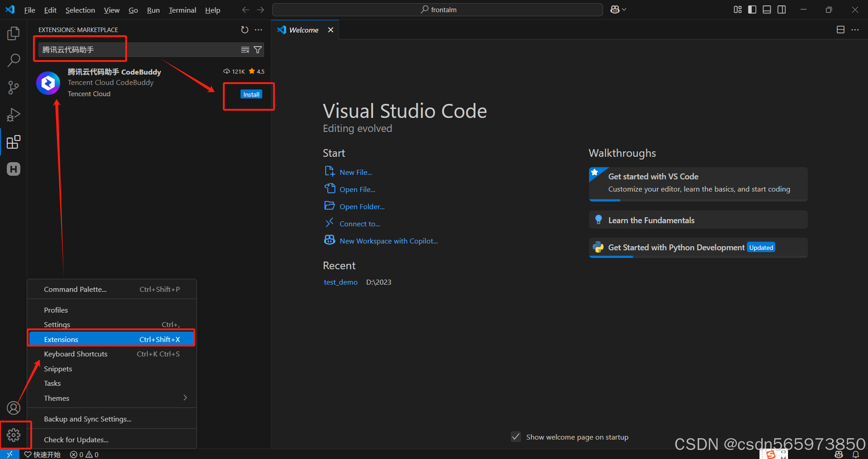Screen dimensions: 868x459
Task: Select Snippets from Manage menu
Action: [112, 369]
